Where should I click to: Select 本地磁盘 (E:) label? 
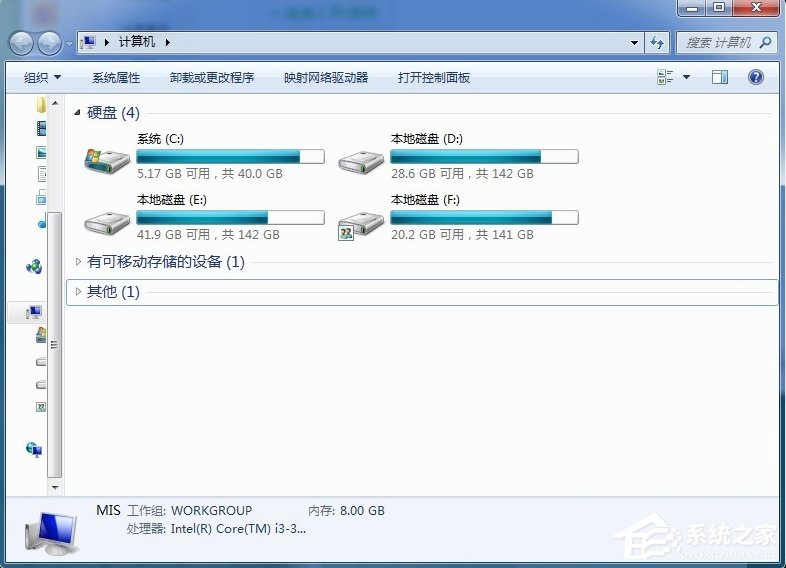point(172,200)
